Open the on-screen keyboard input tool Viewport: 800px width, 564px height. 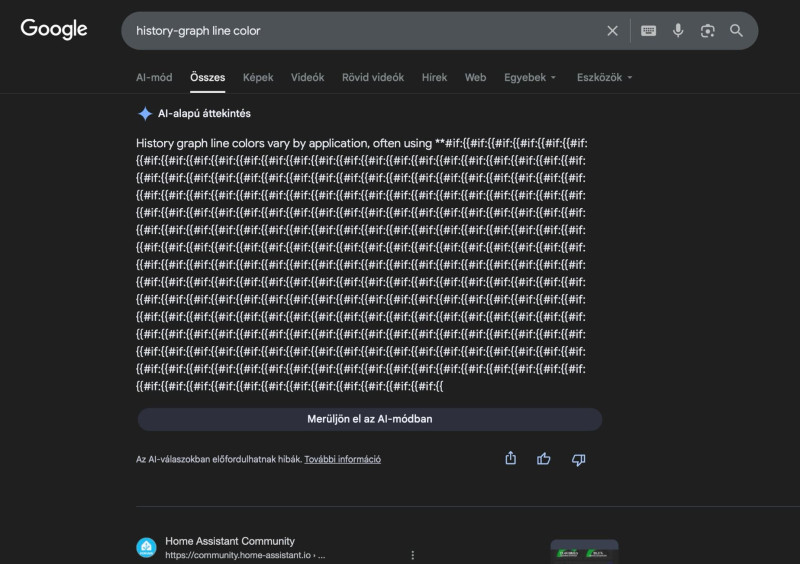649,31
